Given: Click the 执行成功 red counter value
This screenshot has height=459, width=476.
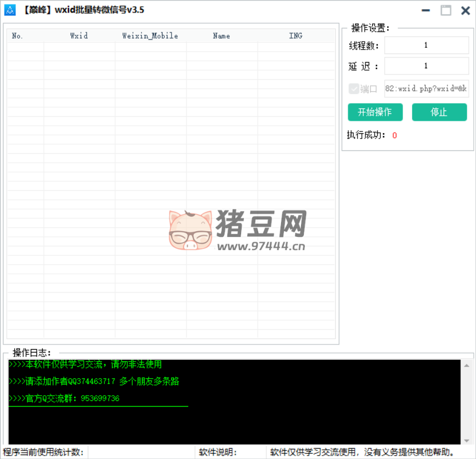Looking at the screenshot, I should [x=394, y=136].
